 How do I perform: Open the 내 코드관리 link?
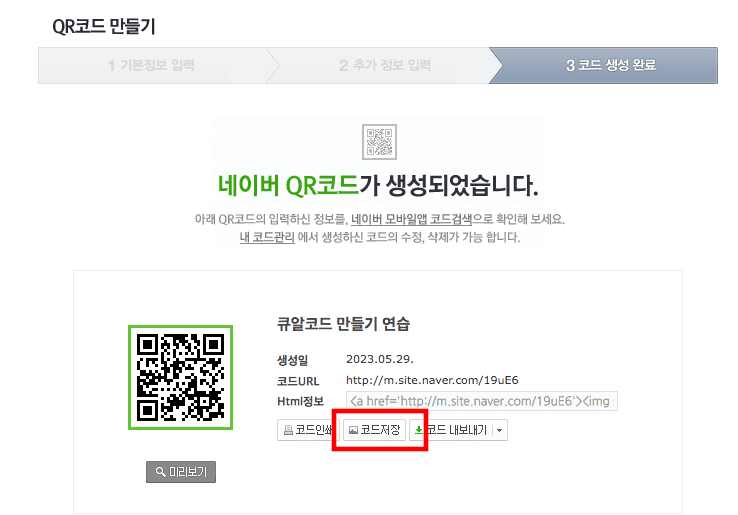(267, 237)
